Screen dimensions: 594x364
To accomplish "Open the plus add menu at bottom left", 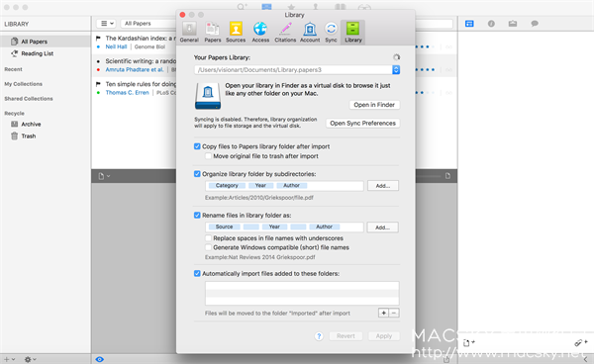I will tap(9, 359).
